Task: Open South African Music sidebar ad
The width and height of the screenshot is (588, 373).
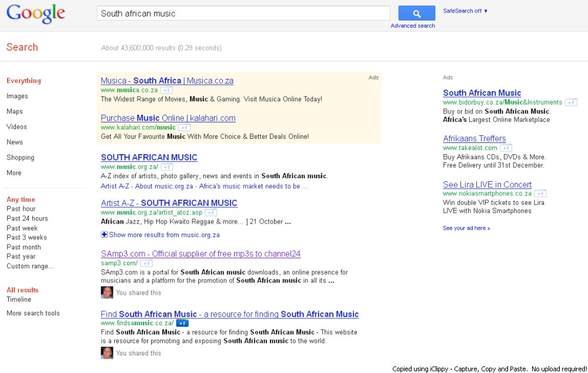Action: (x=482, y=93)
